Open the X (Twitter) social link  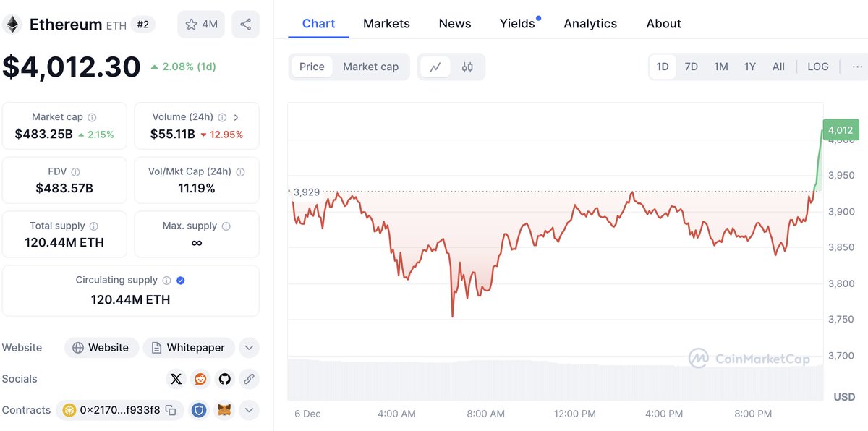(x=176, y=379)
